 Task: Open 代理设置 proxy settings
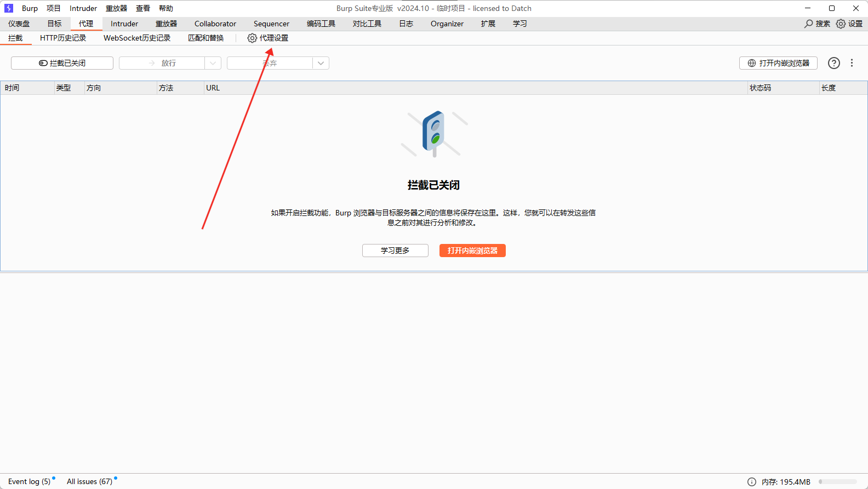(268, 38)
